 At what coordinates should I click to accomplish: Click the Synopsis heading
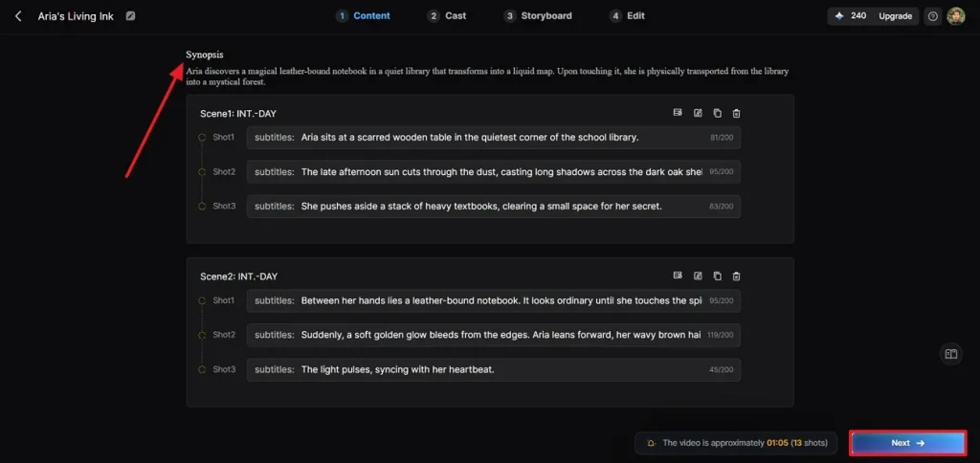[x=205, y=55]
